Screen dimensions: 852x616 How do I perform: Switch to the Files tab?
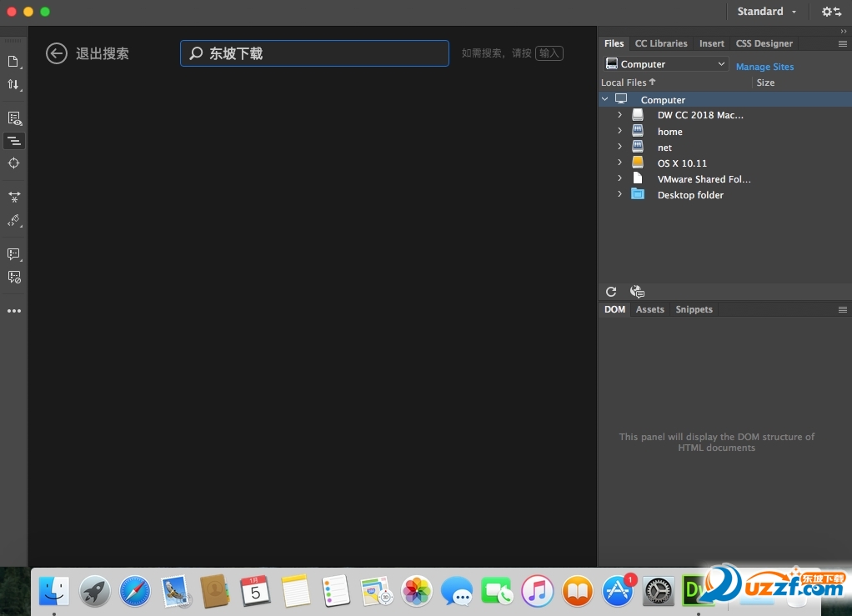(614, 43)
